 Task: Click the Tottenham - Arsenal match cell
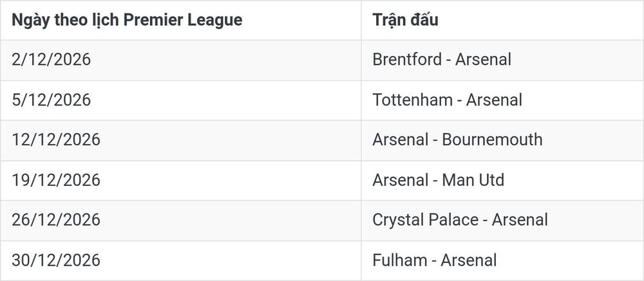tap(502, 100)
